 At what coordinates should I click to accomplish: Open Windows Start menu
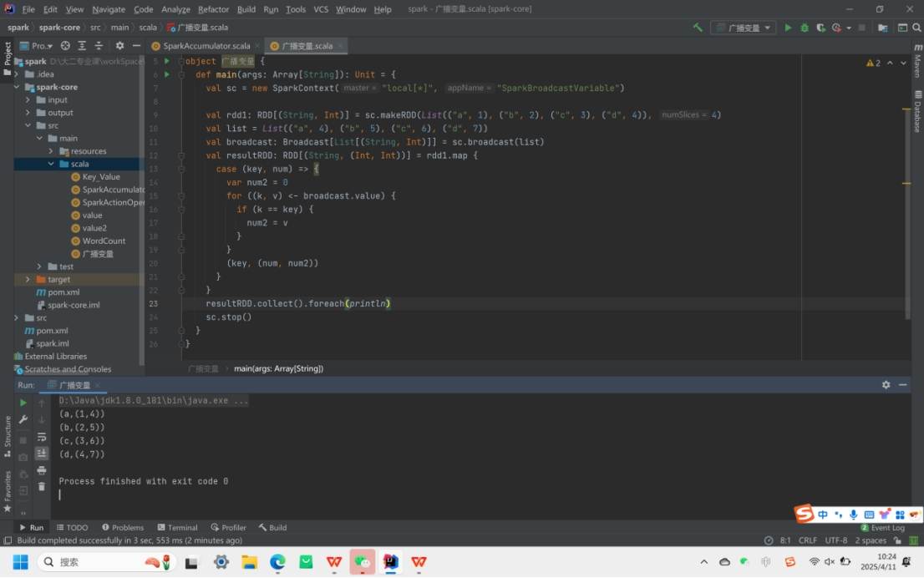tap(21, 562)
